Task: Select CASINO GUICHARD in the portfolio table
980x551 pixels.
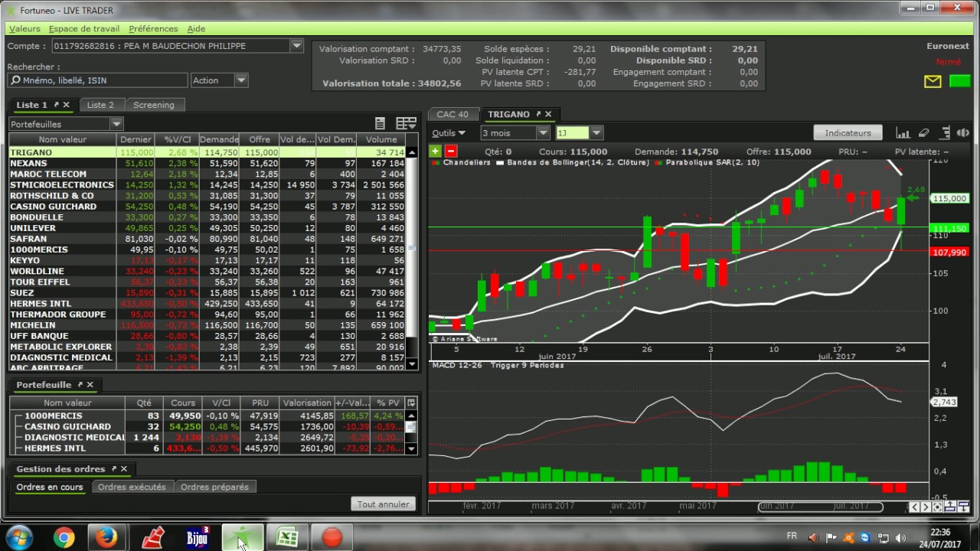Action: point(207,426)
